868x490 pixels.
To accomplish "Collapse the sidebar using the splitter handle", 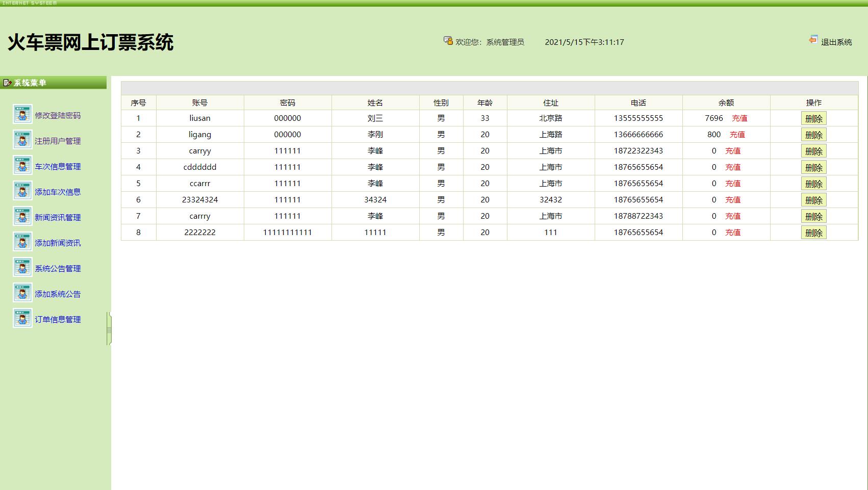I will [109, 329].
